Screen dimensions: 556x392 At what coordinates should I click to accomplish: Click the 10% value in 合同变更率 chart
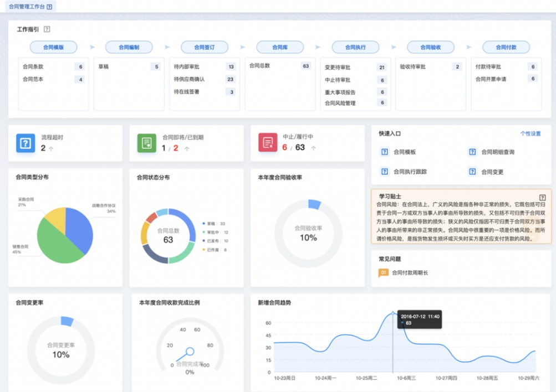point(61,355)
